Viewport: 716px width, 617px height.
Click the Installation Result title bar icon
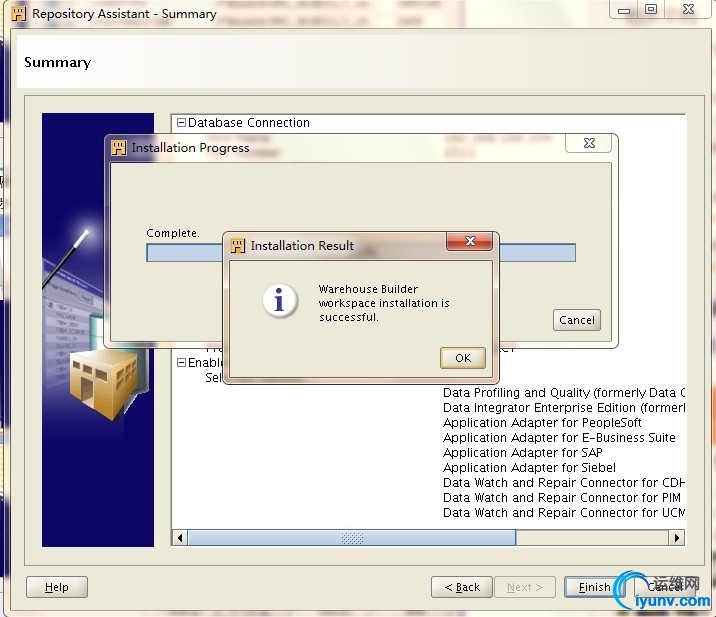tap(237, 246)
